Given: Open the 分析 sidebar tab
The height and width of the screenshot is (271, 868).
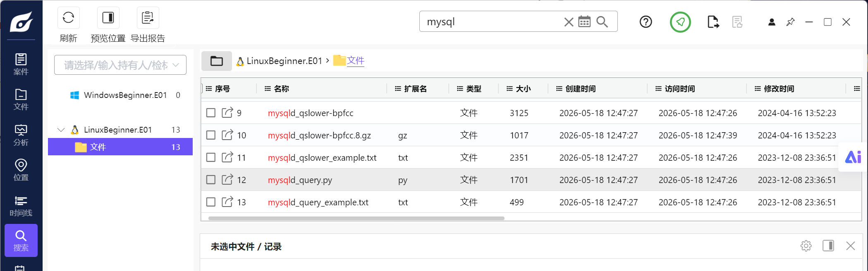Looking at the screenshot, I should point(21,135).
